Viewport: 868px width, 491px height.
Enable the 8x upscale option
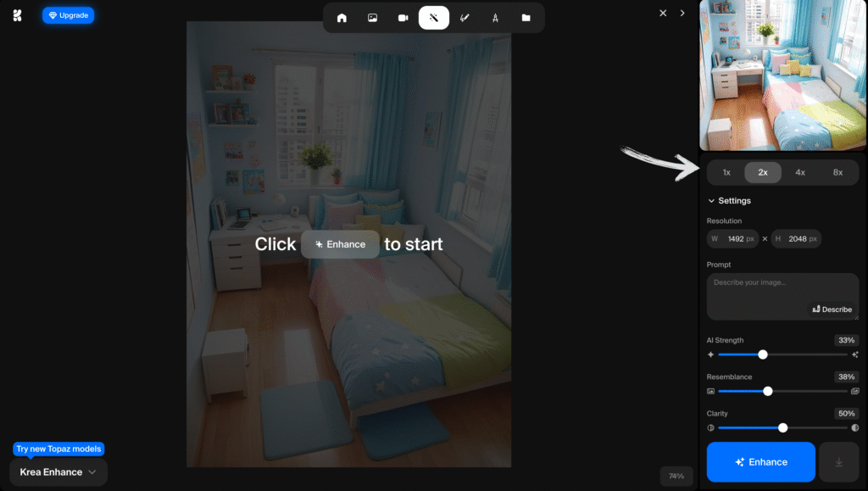pyautogui.click(x=837, y=171)
